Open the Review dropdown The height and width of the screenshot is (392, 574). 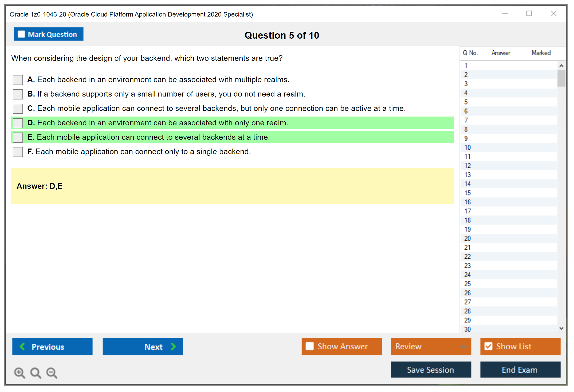[431, 346]
